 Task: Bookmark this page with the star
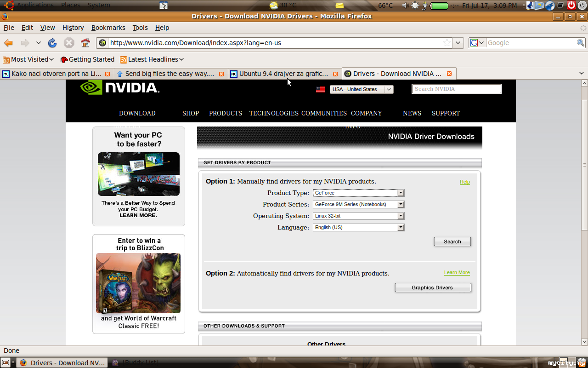coord(447,43)
